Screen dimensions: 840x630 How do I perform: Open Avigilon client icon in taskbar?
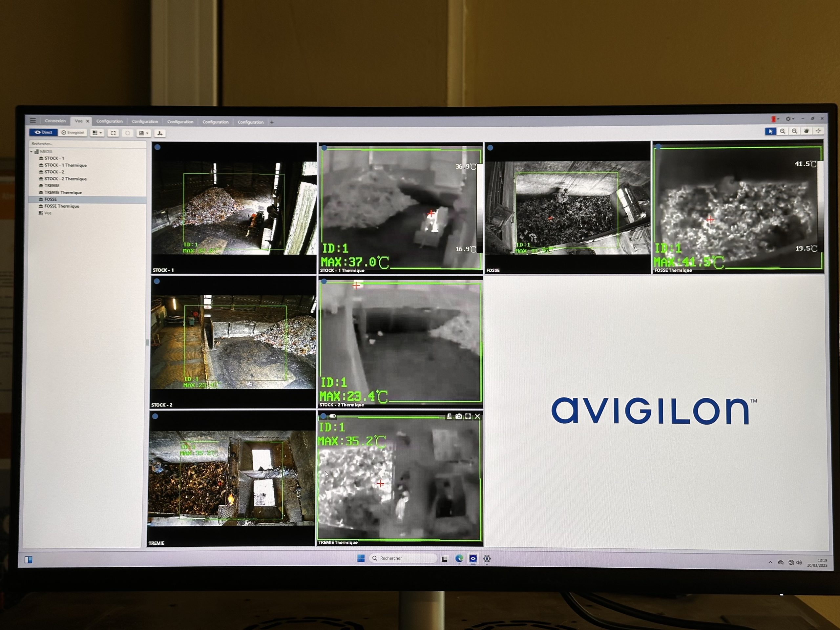(x=473, y=558)
